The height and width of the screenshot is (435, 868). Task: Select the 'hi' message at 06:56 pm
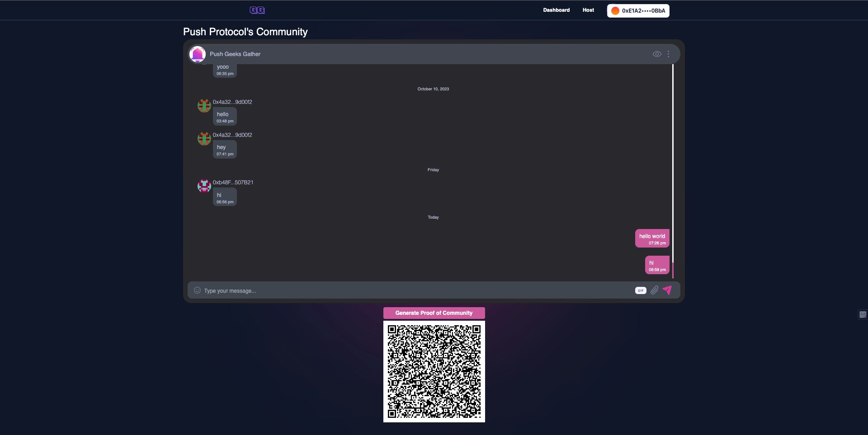coord(225,197)
